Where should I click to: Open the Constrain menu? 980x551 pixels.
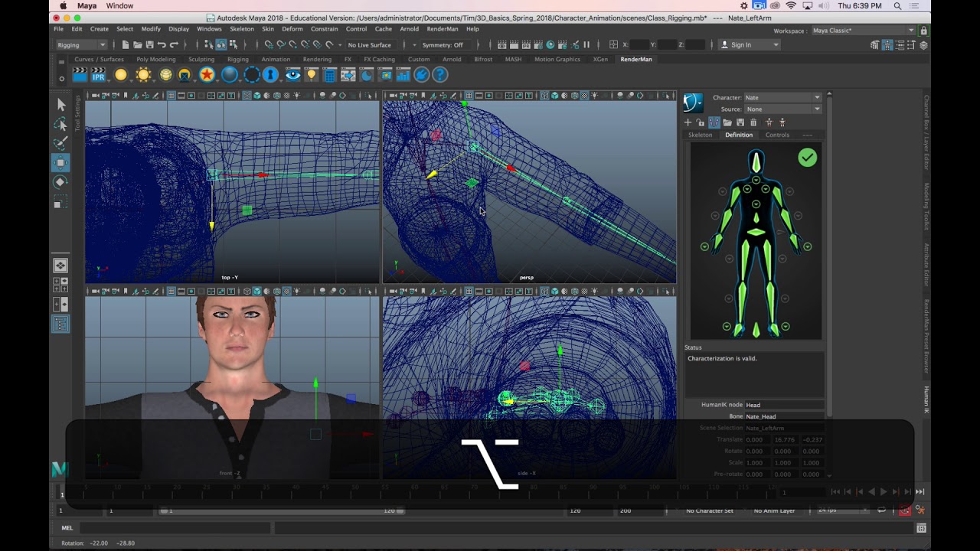325,29
